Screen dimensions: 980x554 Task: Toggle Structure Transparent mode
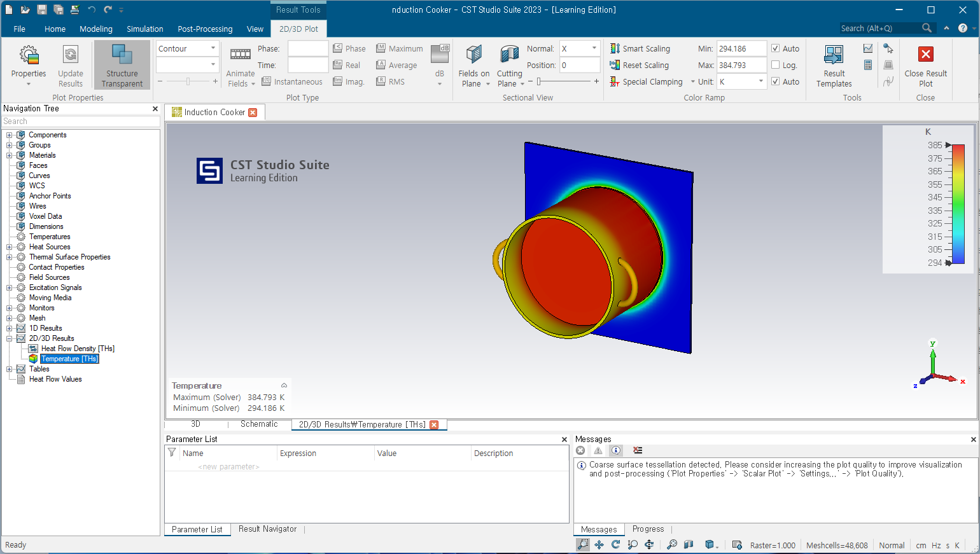click(122, 66)
